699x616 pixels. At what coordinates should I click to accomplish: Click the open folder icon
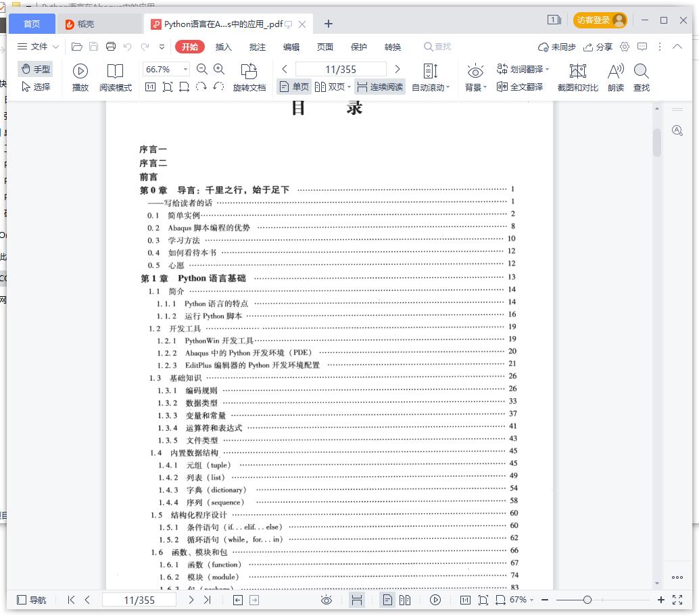click(76, 47)
